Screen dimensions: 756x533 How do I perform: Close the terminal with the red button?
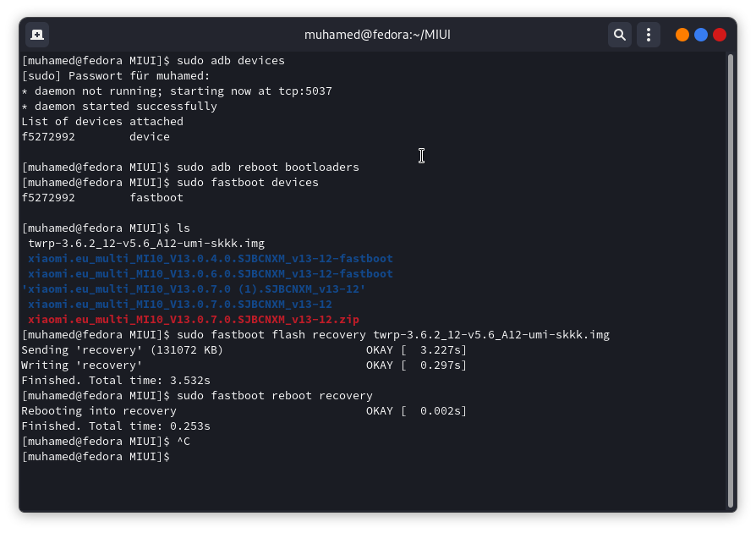(720, 35)
